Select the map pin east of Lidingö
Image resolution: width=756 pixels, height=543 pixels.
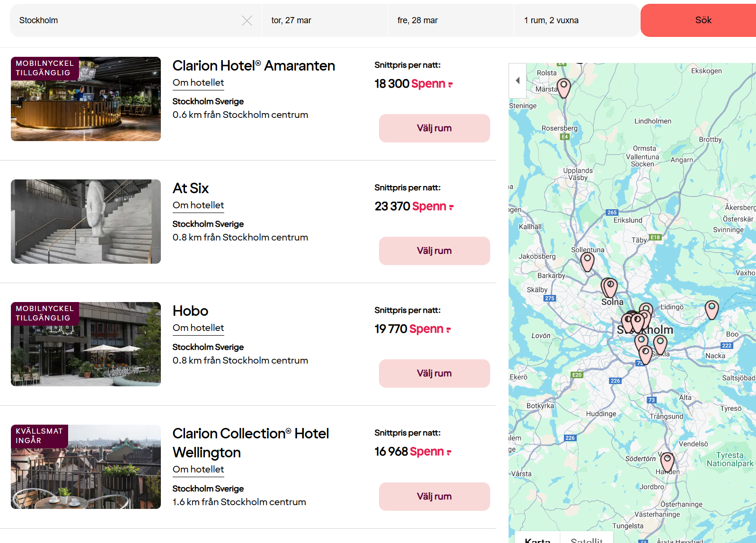712,309
